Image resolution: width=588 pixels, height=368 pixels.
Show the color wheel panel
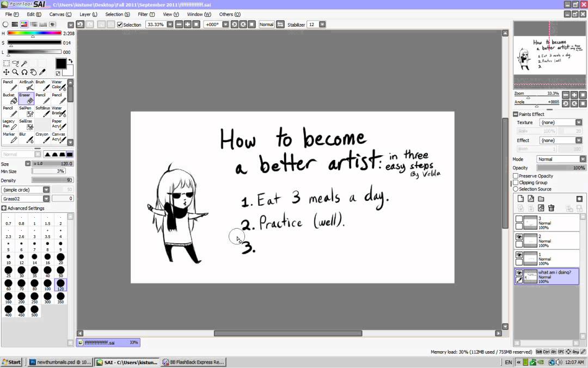(5, 24)
